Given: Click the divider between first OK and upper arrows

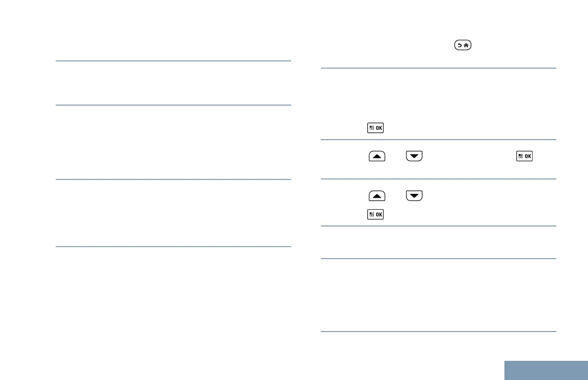Looking at the screenshot, I should pos(438,140).
